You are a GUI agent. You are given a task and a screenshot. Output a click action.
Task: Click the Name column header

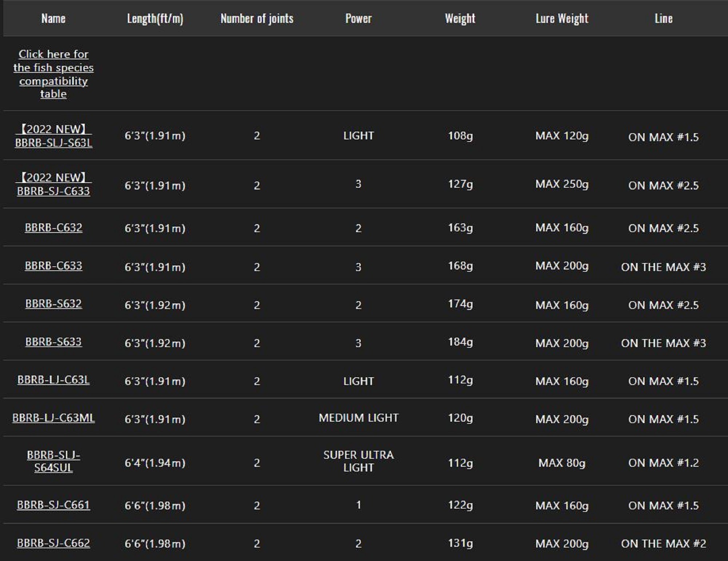[x=54, y=19]
